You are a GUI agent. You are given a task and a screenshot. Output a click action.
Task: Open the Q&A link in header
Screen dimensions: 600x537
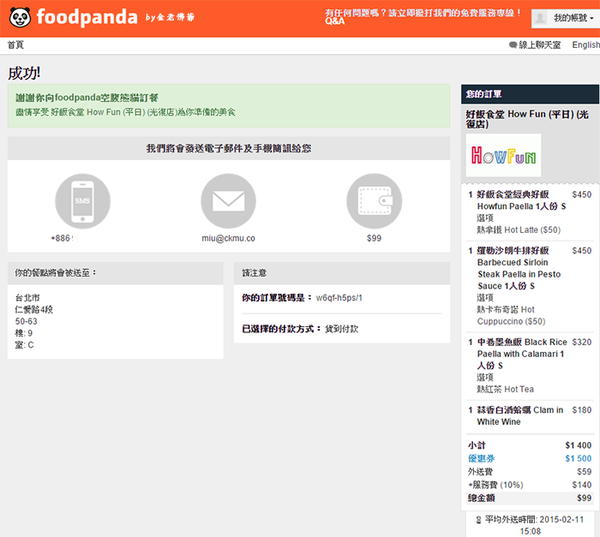[335, 21]
